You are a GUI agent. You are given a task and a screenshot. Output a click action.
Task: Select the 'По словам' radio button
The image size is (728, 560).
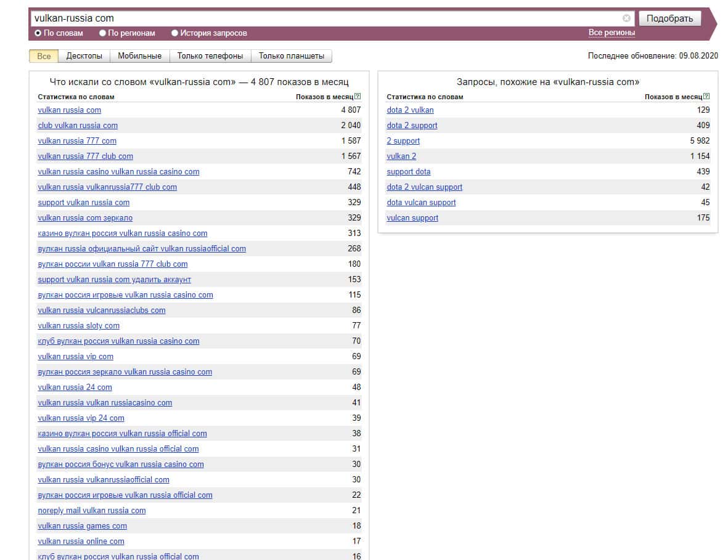38,33
